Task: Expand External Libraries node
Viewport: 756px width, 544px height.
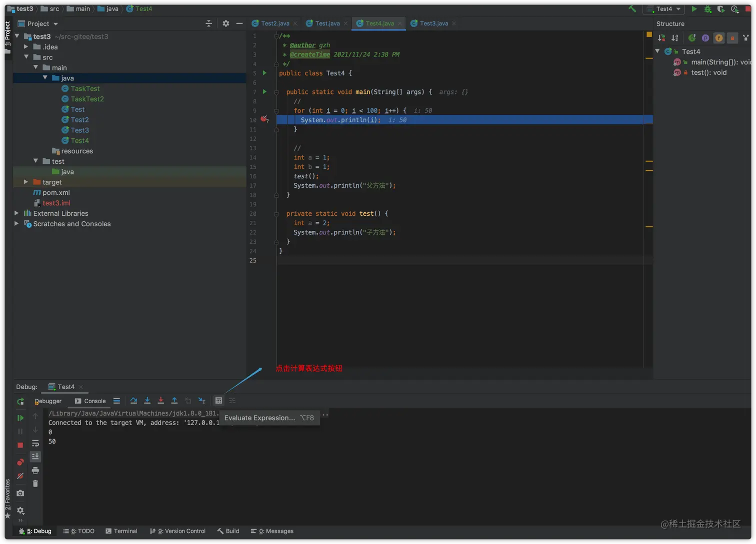Action: pos(16,213)
